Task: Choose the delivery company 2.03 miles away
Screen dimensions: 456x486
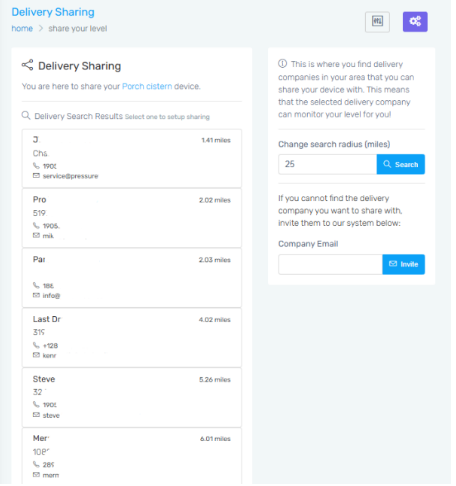Action: tap(132, 278)
